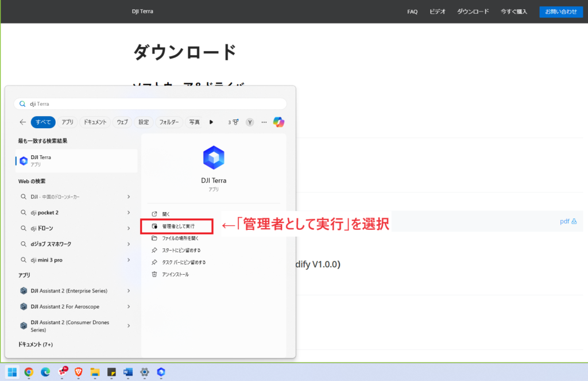Viewport: 588px width, 381px height.
Task: Open ビデオ in the DJI website header
Action: (437, 11)
